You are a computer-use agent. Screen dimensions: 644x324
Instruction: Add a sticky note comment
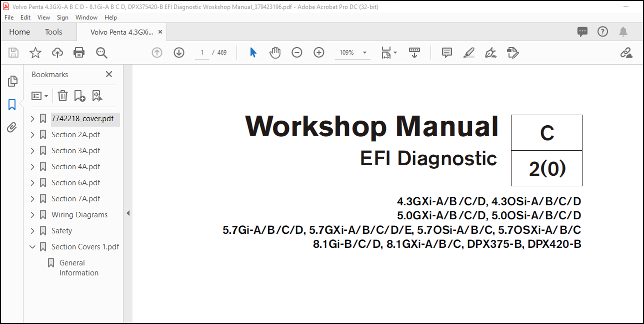pyautogui.click(x=447, y=53)
